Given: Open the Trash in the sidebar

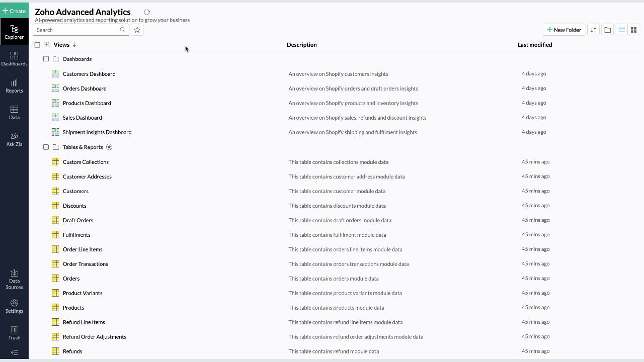Looking at the screenshot, I should tap(14, 333).
